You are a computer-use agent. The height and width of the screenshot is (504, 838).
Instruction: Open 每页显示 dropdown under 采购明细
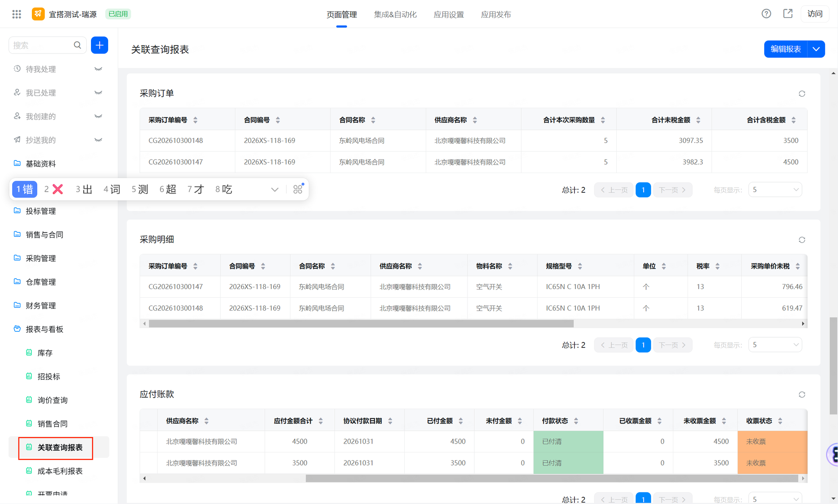(x=775, y=345)
